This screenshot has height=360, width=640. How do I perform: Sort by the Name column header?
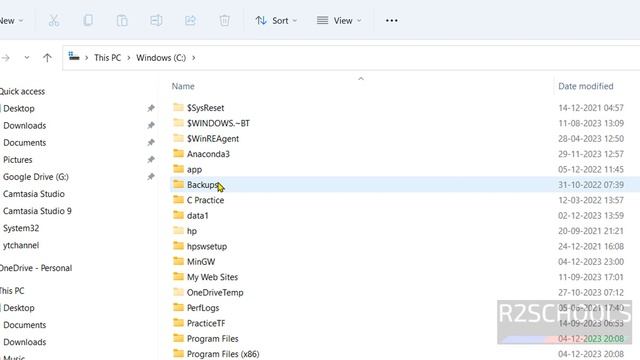(x=183, y=86)
